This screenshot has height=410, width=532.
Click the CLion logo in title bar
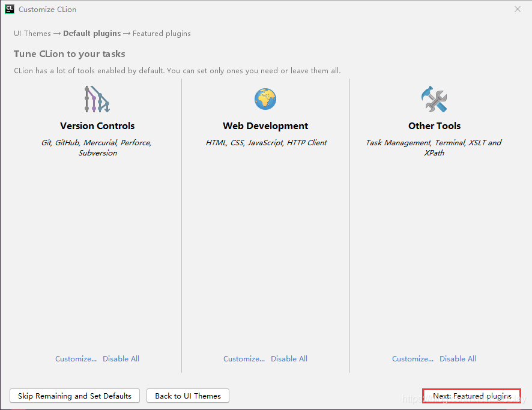10,9
